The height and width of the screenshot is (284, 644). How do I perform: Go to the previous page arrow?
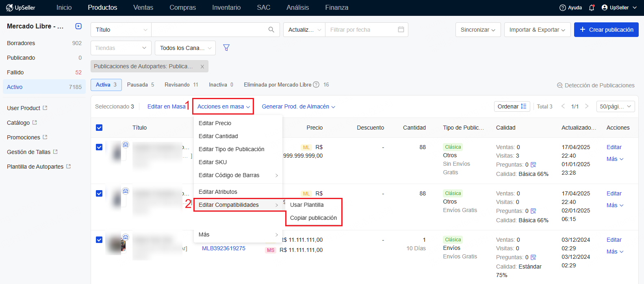pos(563,106)
